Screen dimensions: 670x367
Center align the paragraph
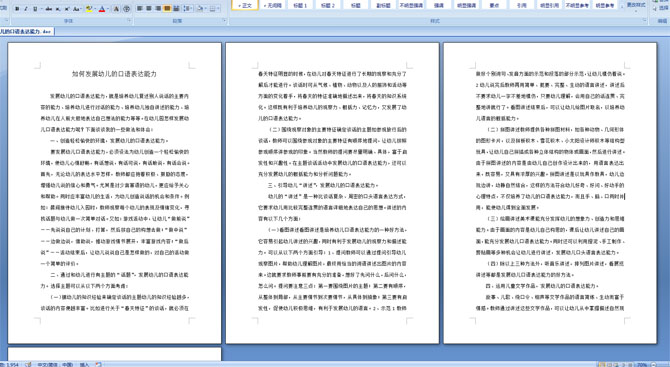(149, 8)
